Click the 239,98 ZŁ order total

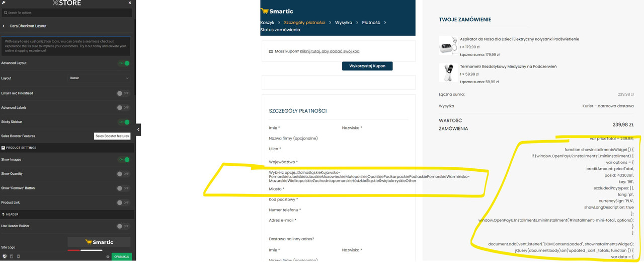[x=623, y=125]
